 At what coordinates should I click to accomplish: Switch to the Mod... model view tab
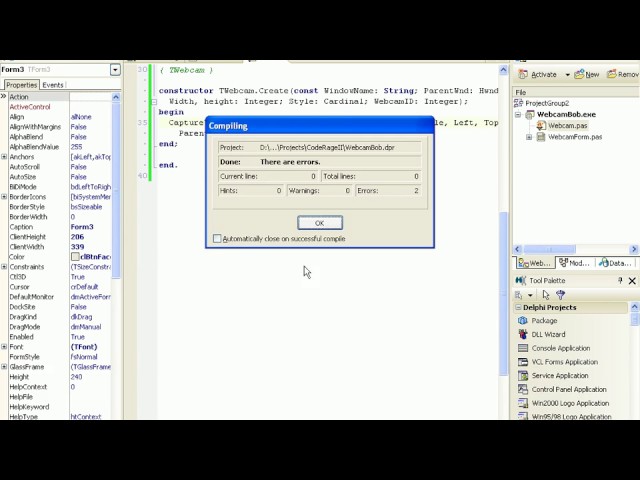click(574, 263)
